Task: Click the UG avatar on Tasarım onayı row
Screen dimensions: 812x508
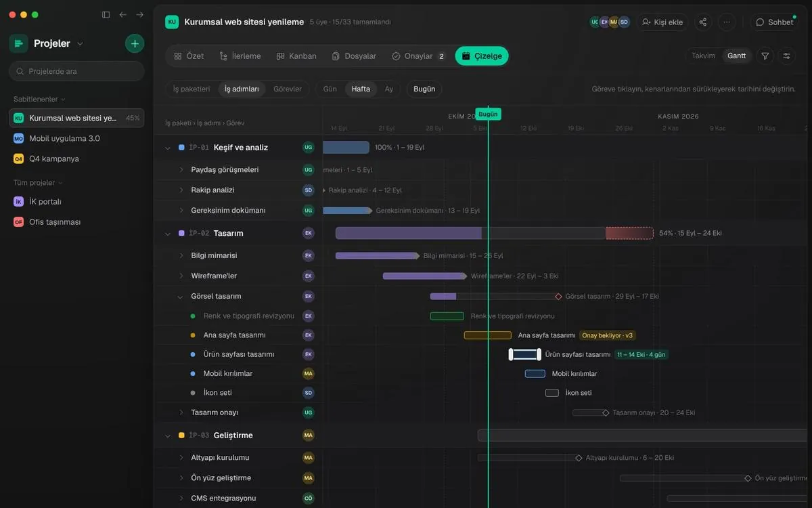Action: pos(309,412)
